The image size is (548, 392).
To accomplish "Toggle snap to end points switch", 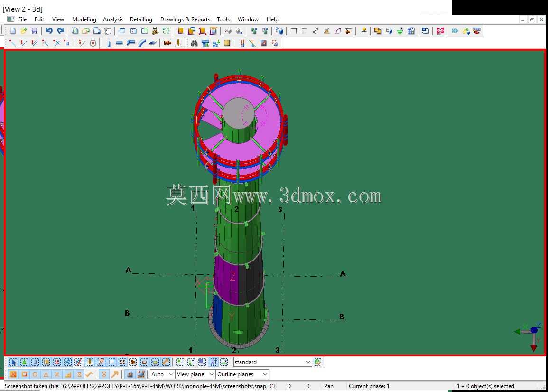I will tap(24, 374).
